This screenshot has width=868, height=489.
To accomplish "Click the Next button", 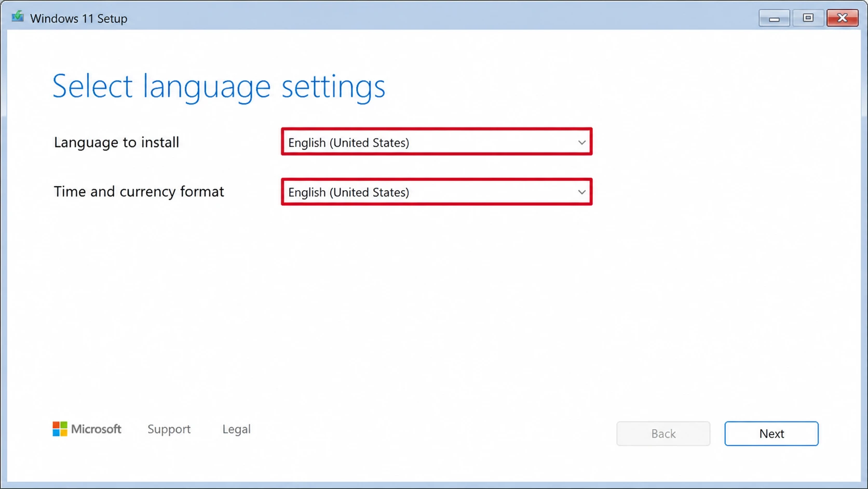I will (x=771, y=433).
